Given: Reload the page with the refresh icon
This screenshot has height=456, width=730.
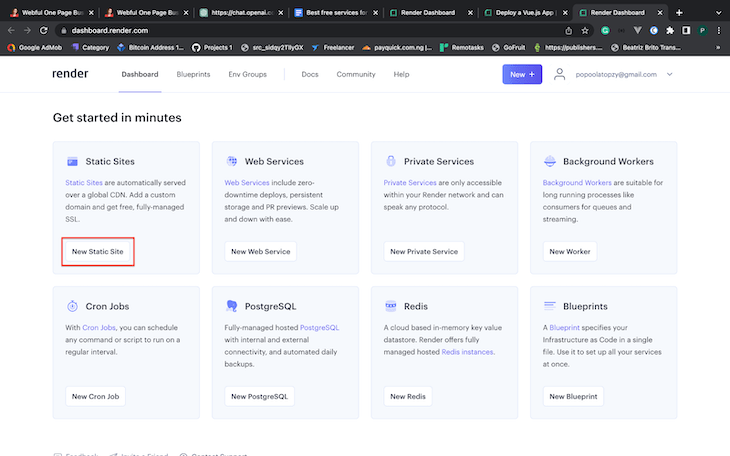Looking at the screenshot, I should tap(44, 30).
